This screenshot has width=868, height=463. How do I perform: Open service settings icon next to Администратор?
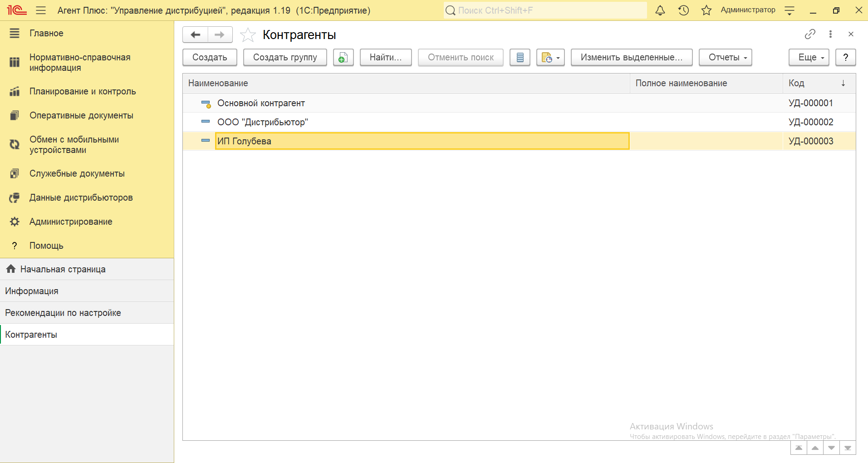[x=790, y=10]
